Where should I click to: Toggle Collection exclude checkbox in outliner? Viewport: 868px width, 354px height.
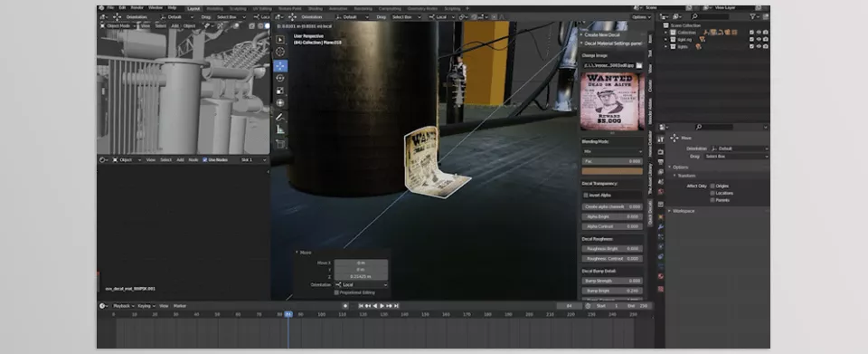click(751, 32)
